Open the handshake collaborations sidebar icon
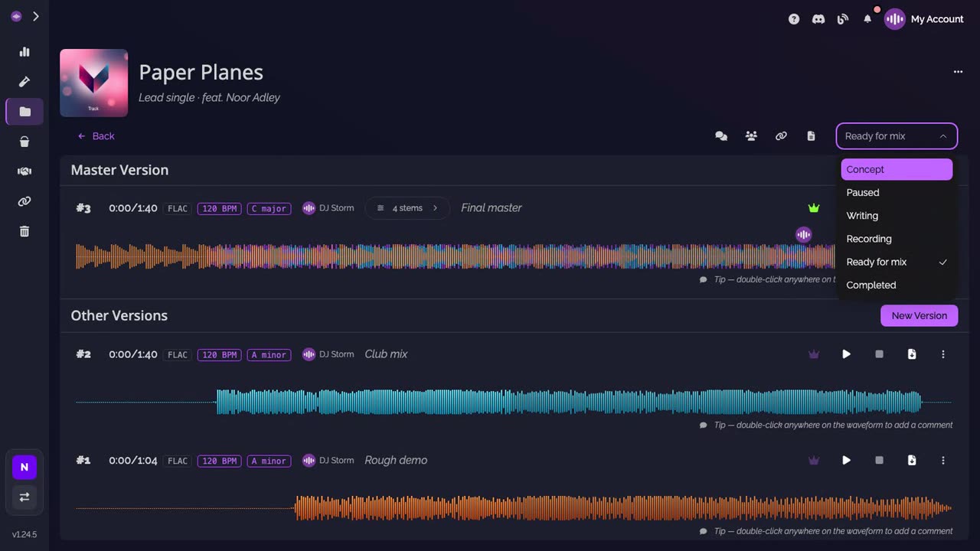This screenshot has height=551, width=980. point(24,171)
